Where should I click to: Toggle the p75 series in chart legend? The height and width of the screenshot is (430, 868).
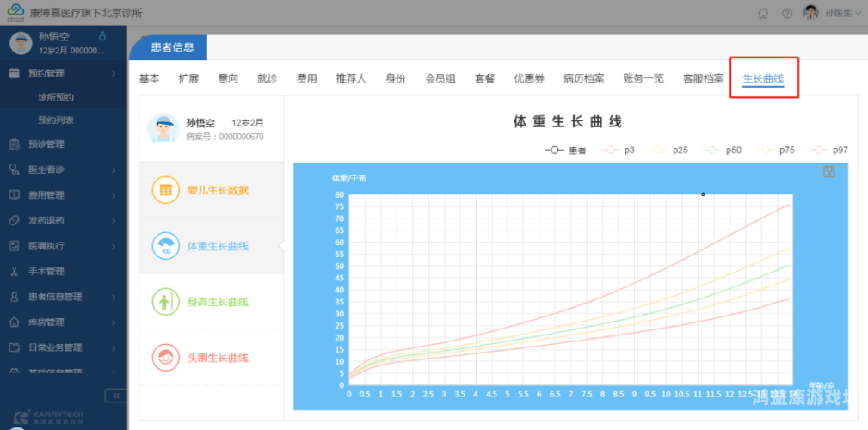(776, 150)
